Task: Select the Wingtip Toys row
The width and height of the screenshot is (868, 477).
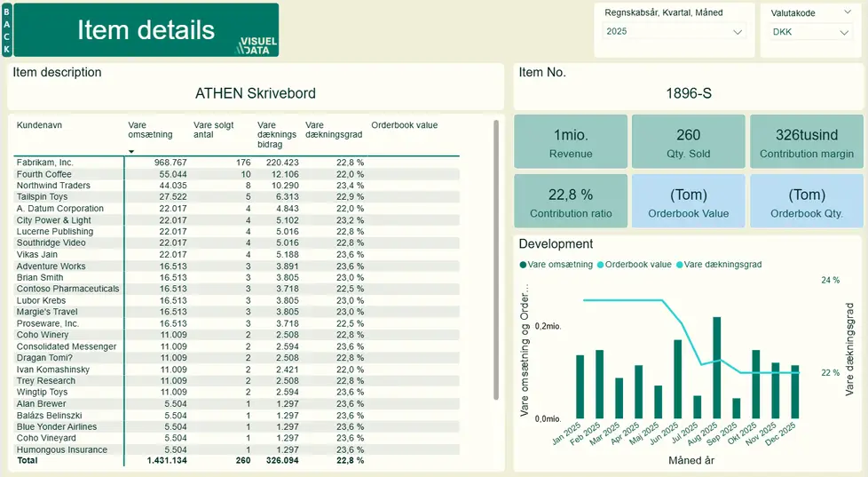Action: point(236,393)
